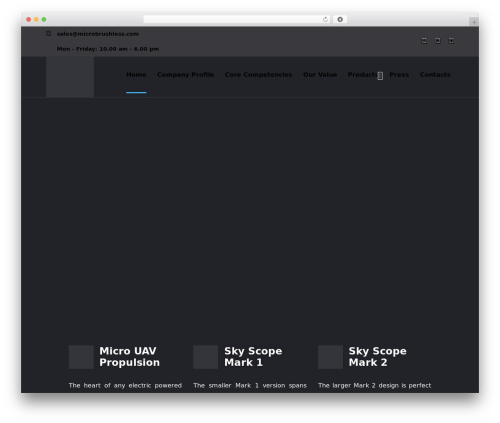Click the text "The heart of any electric powered"
The width and height of the screenshot is (500, 423).
pyautogui.click(x=125, y=386)
